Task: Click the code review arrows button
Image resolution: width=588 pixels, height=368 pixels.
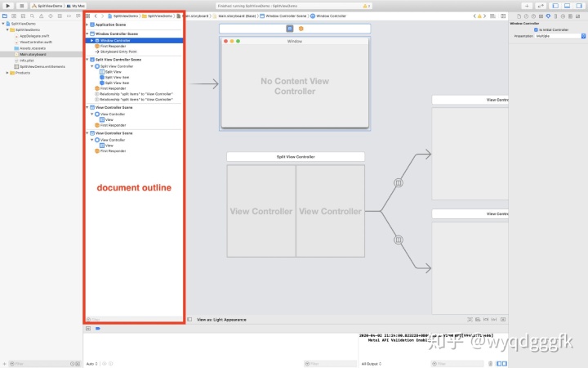Action: click(541, 6)
